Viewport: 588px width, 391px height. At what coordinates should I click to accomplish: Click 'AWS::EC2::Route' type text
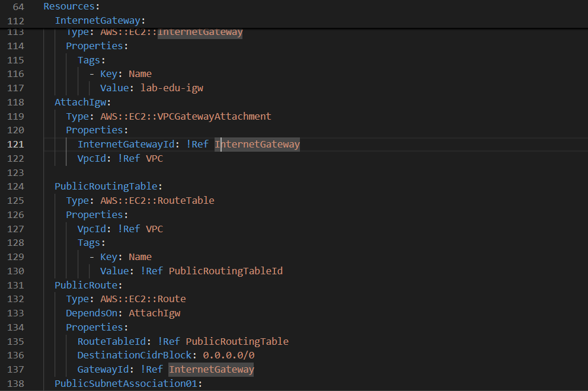143,299
